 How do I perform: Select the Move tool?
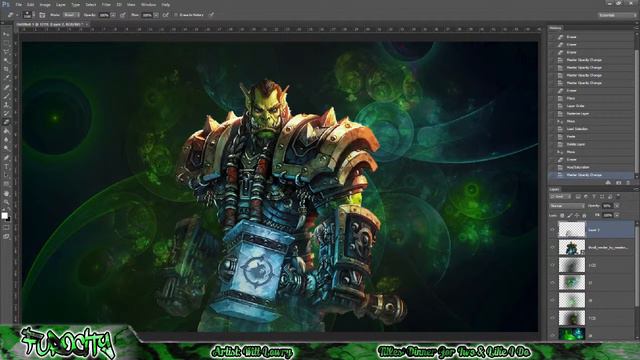coord(6,34)
